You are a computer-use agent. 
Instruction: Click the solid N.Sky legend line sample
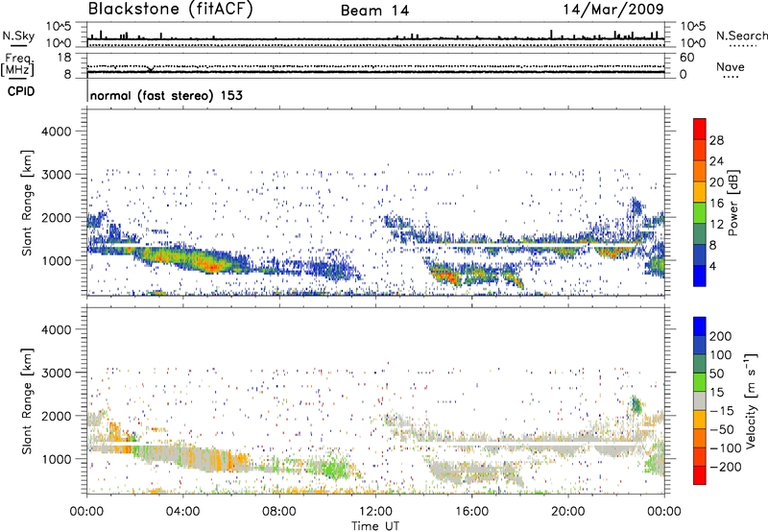[x=18, y=46]
